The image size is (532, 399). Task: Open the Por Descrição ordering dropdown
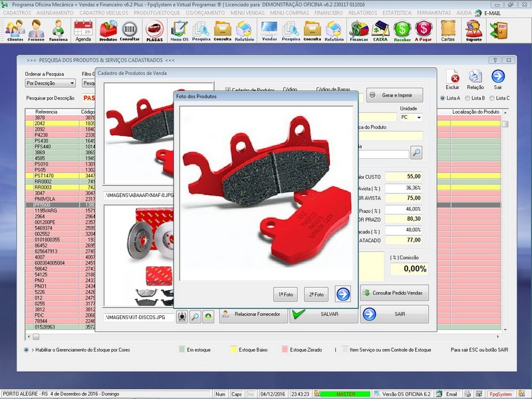(x=51, y=83)
